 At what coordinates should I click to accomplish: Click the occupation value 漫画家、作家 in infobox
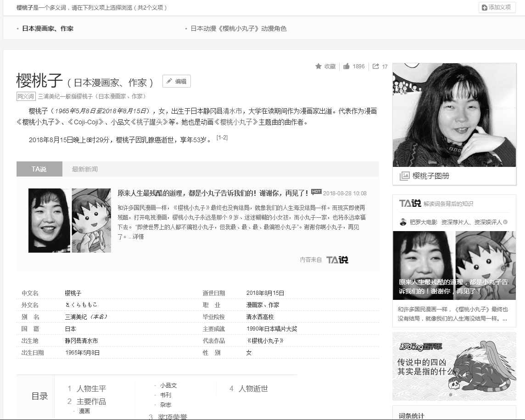[x=262, y=305]
